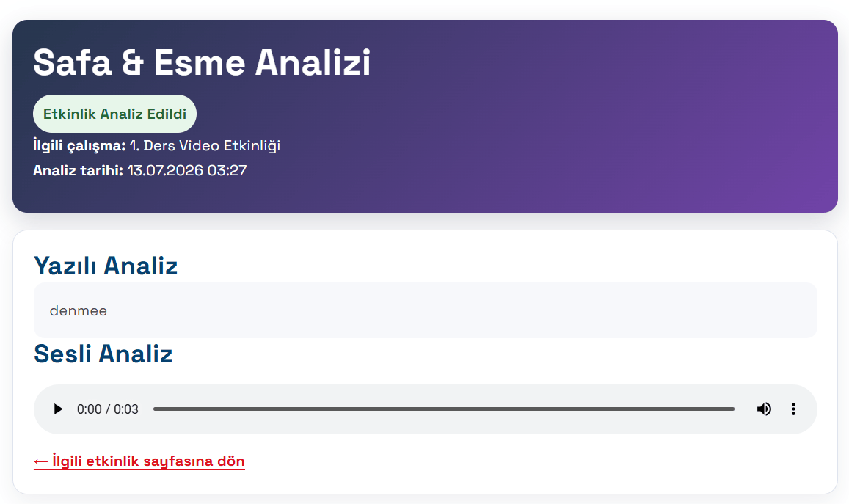Follow the İlgili etkinlik sayfasına dön link
The height and width of the screenshot is (504, 849).
pos(139,461)
